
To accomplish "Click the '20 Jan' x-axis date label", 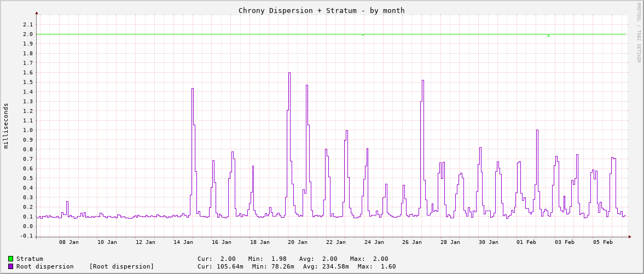I will coord(298,242).
